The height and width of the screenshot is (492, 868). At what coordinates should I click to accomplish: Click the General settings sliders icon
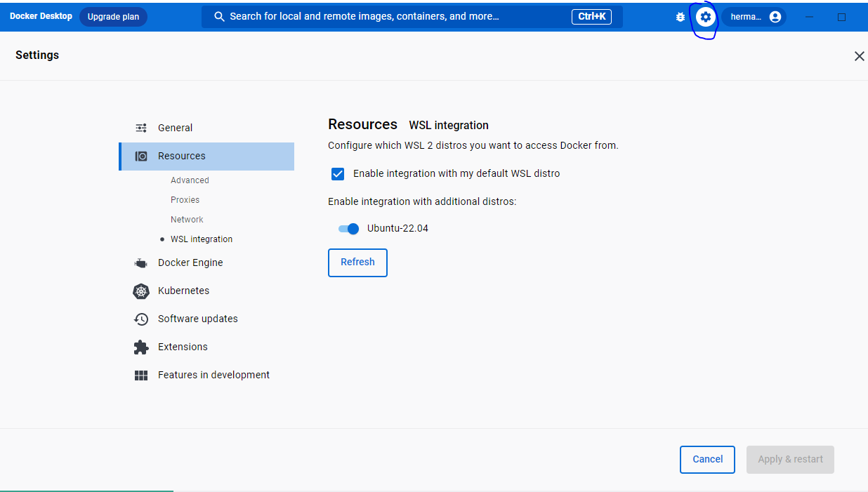[x=141, y=128]
